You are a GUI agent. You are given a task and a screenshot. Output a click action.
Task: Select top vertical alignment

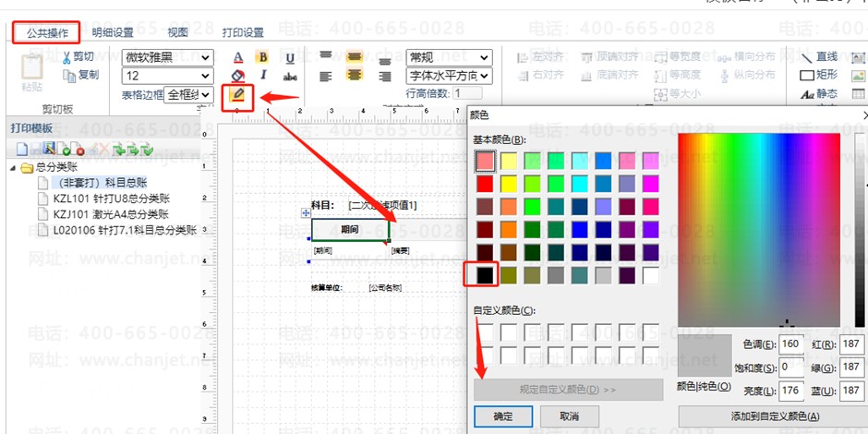pyautogui.click(x=326, y=56)
